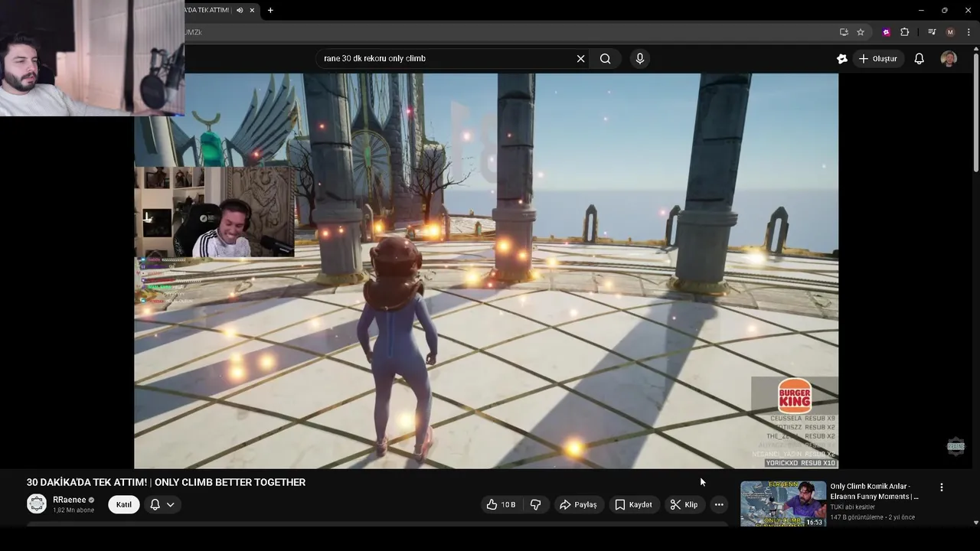The image size is (980, 551).
Task: Click the video title '30 DAKİKA'DA TEK ATTIM!'
Action: tap(166, 482)
